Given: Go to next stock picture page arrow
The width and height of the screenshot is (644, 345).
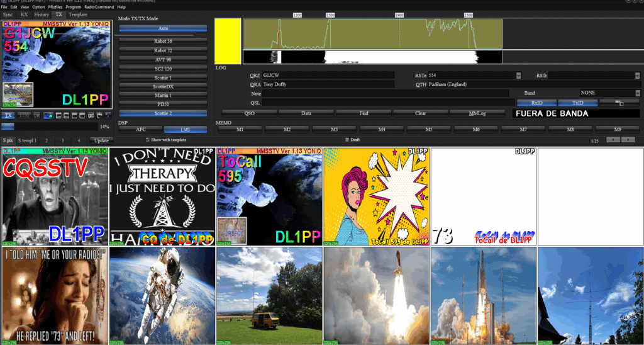Looking at the screenshot, I should click(x=628, y=140).
